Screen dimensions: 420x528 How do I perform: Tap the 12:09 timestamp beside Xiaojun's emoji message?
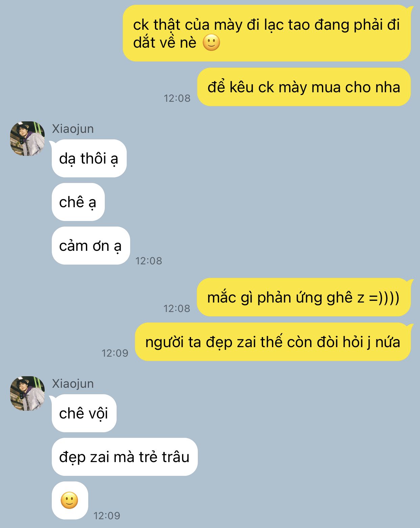[107, 516]
